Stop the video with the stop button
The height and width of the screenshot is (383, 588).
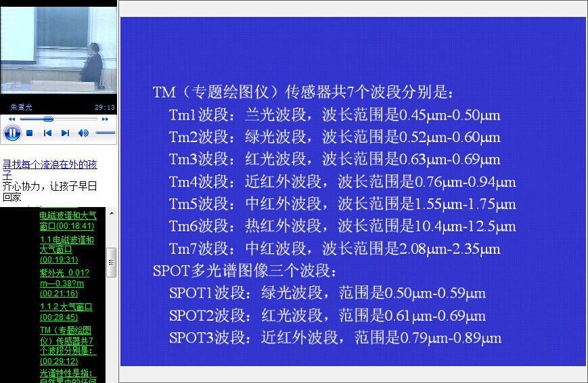[30, 133]
